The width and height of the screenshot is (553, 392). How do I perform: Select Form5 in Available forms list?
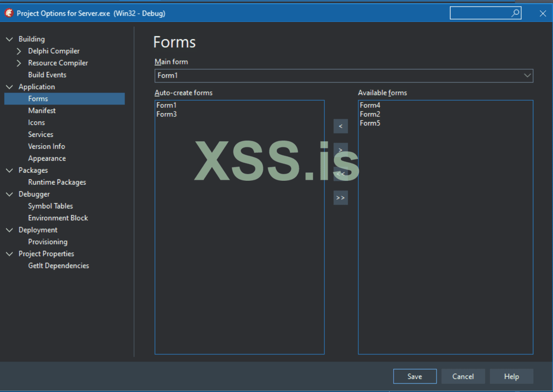(370, 123)
